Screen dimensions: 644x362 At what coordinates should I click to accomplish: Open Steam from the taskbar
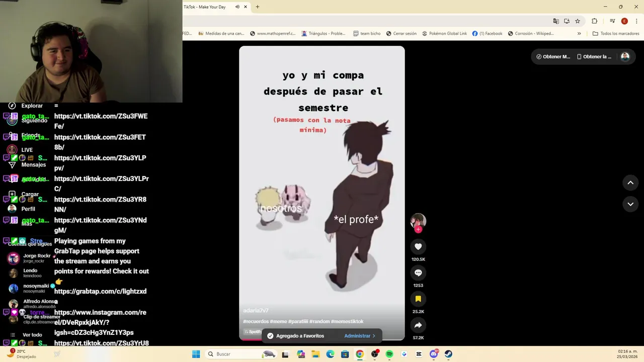448,354
